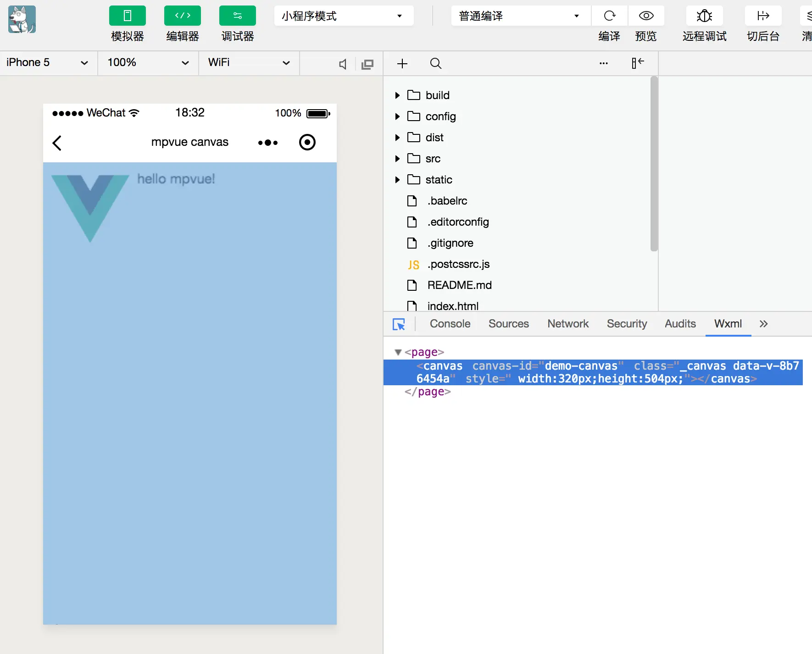Click the dist folder icon
Image resolution: width=812 pixels, height=654 pixels.
click(414, 137)
